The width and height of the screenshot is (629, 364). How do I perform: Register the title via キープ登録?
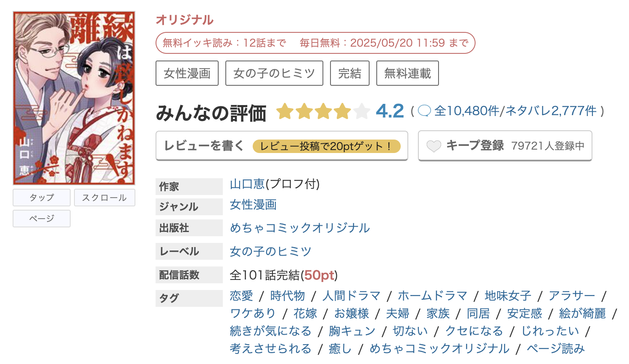coord(505,145)
